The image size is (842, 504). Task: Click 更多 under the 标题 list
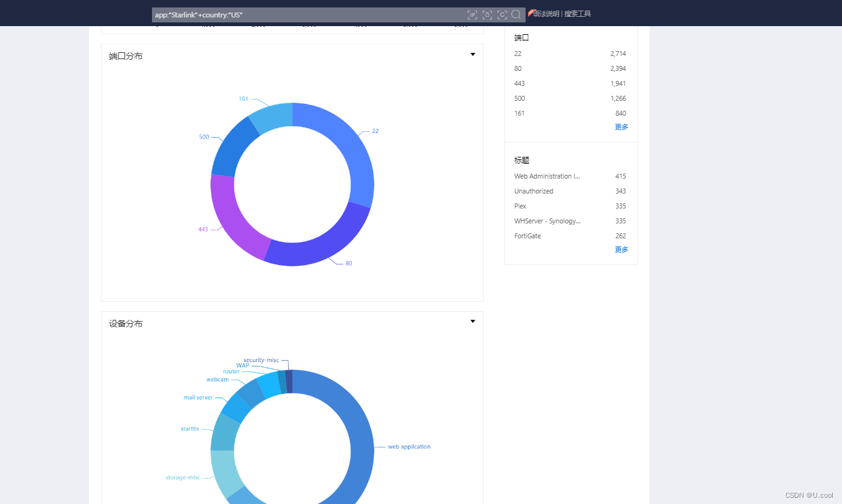[622, 250]
